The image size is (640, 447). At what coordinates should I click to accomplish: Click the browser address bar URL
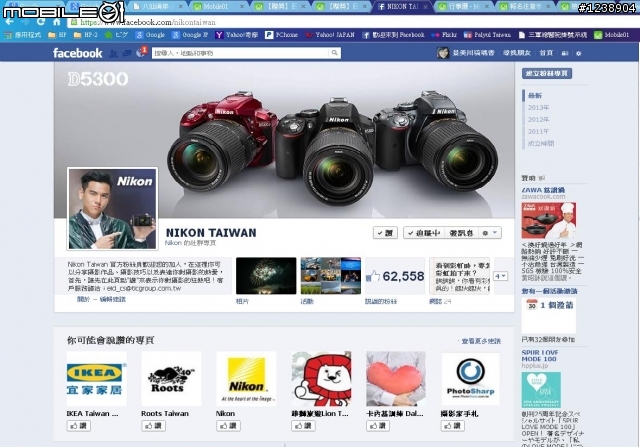148,22
